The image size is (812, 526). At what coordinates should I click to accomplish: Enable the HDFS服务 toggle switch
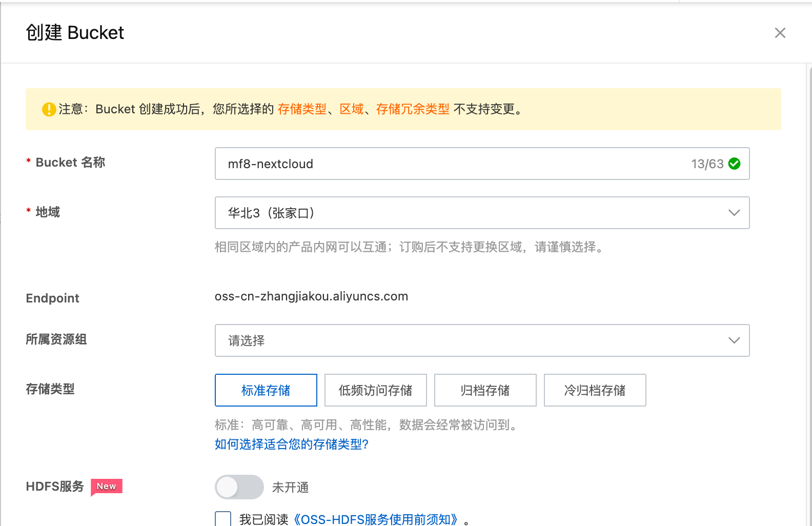click(239, 487)
